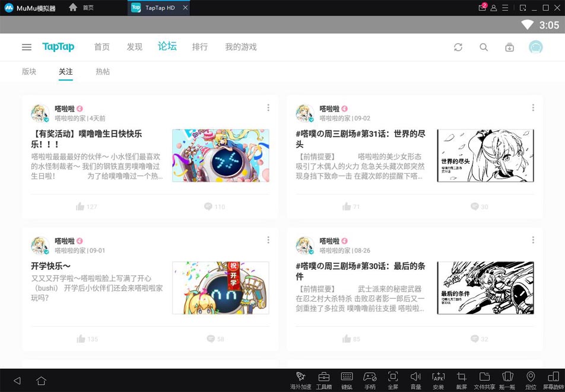Screen dimensions: 565x392
Task: View the 世界的尽头 manga thumbnail
Action: [x=485, y=155]
